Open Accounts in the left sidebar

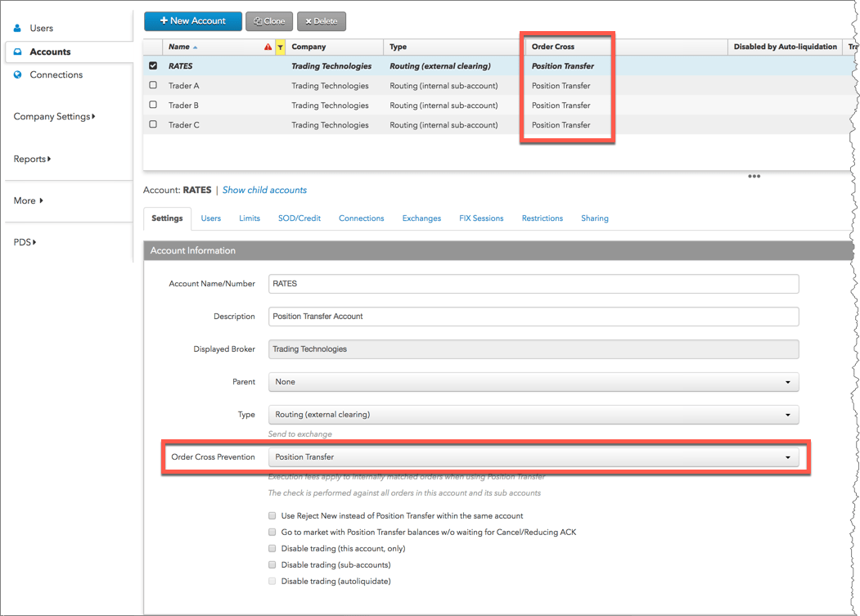click(50, 52)
